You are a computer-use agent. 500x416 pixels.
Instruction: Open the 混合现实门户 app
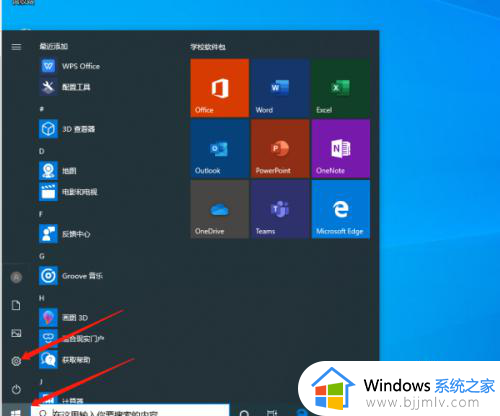pos(71,338)
